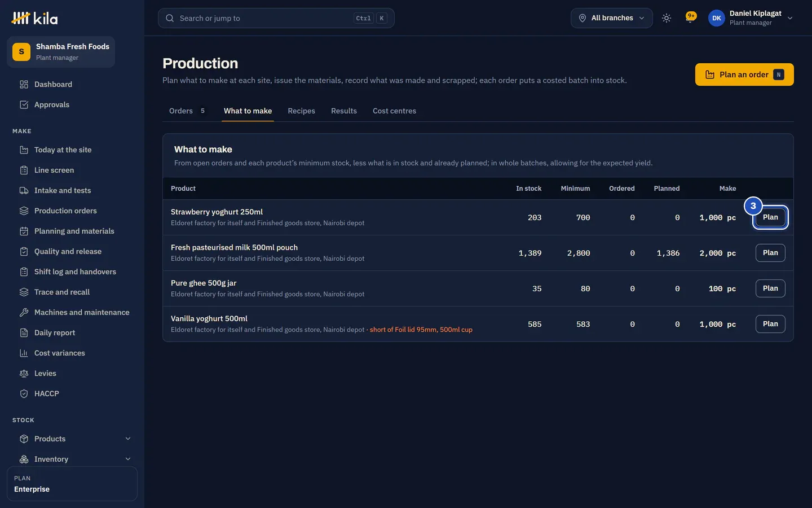
Task: Open notifications bell with 9+ badge
Action: click(x=690, y=18)
